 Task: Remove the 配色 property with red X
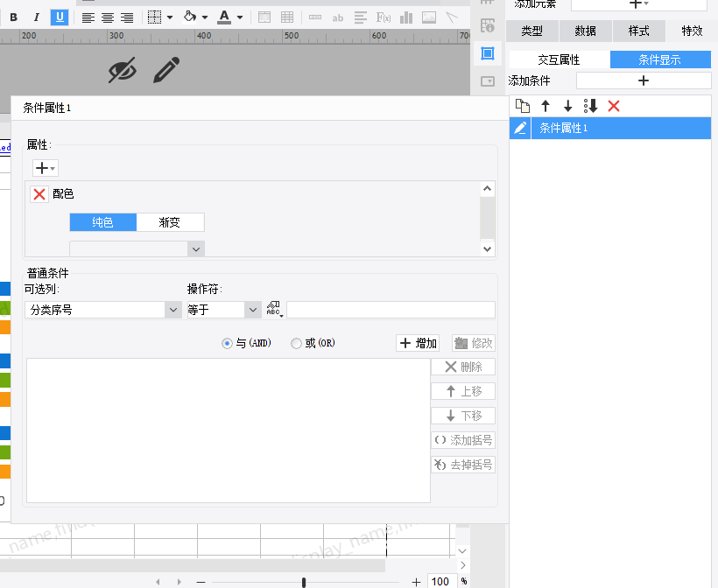39,194
